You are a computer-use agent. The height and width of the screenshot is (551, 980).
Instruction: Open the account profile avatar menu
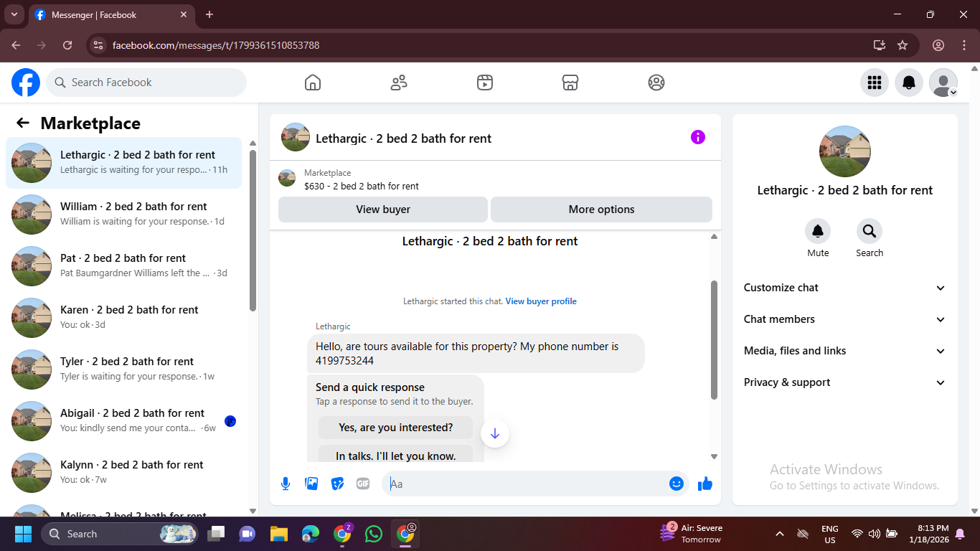click(x=943, y=83)
